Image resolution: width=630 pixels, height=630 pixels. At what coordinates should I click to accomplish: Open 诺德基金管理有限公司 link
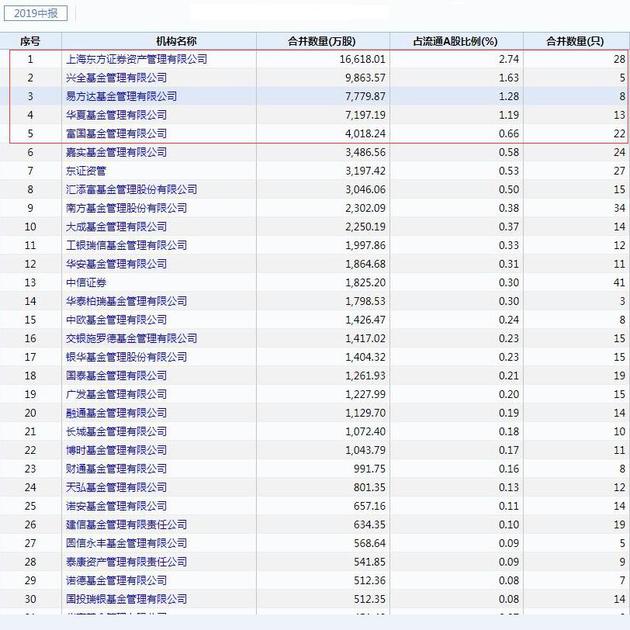(x=117, y=580)
